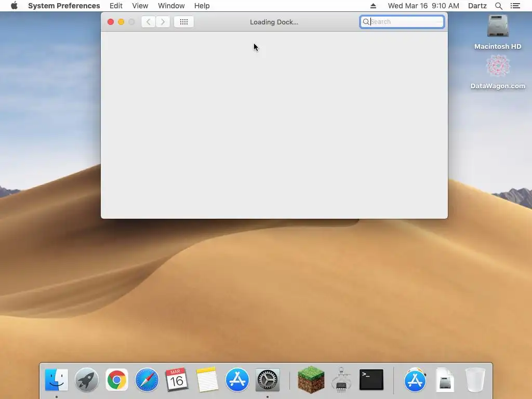This screenshot has height=399, width=532.
Task: Open System Information chip icon in Dock
Action: [x=341, y=380]
